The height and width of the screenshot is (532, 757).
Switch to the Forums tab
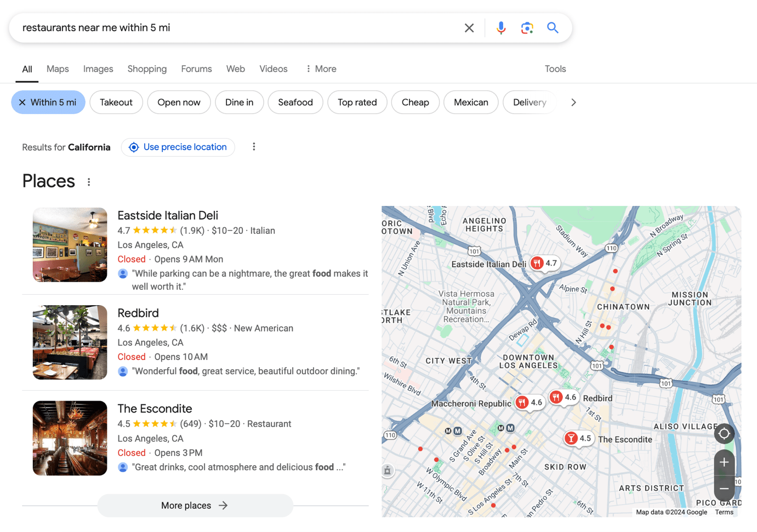pyautogui.click(x=196, y=69)
